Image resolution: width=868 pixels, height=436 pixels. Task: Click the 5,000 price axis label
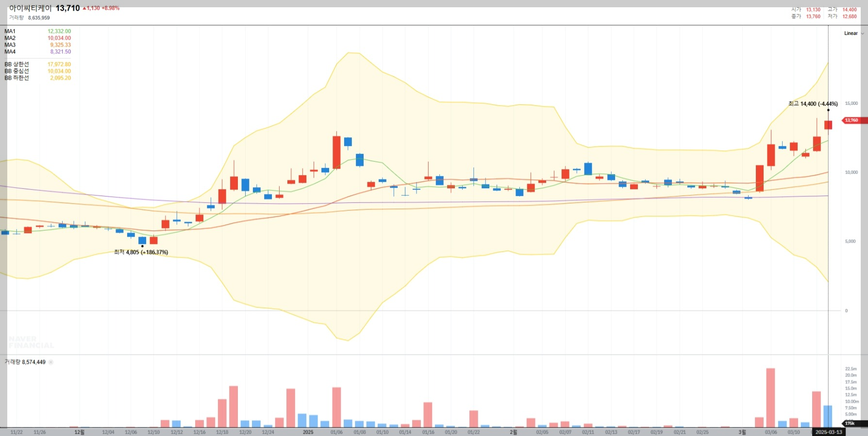[x=850, y=241]
